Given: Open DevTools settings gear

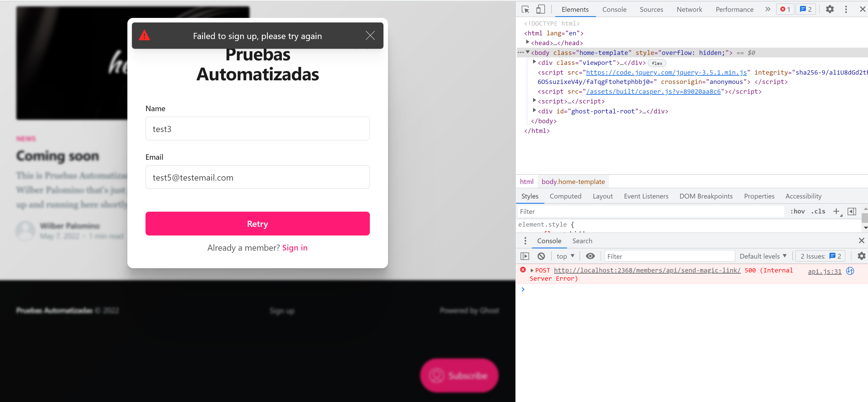Looking at the screenshot, I should (x=830, y=9).
